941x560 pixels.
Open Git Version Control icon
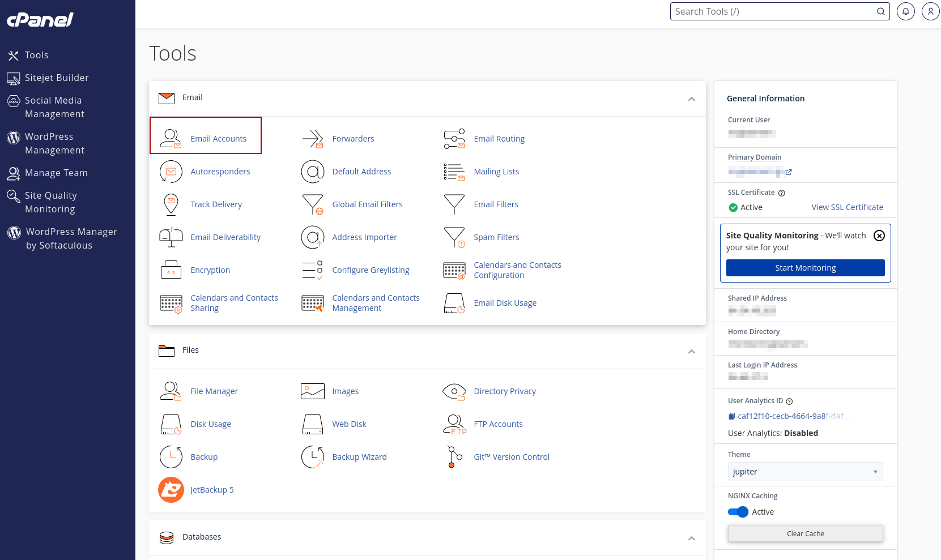[x=454, y=457]
